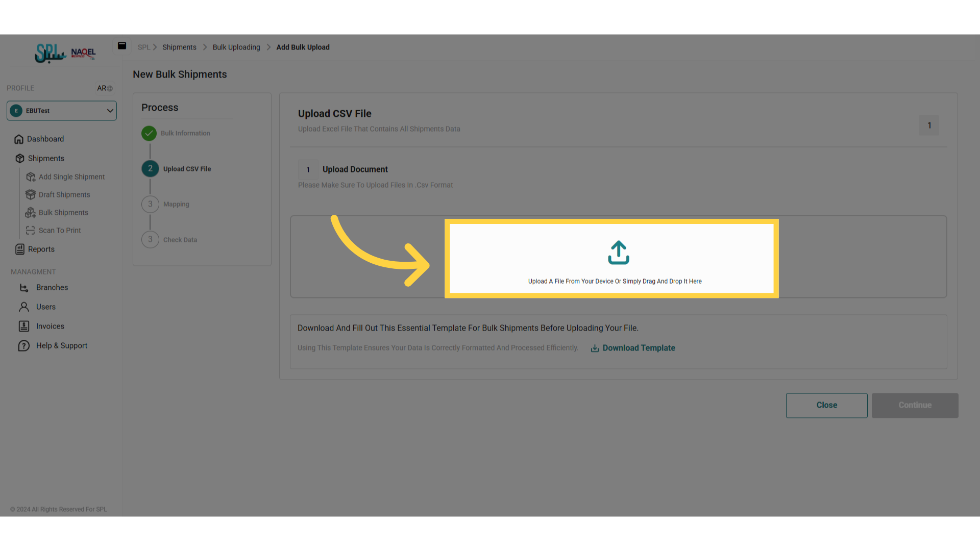Open Users management page
980x551 pixels.
[46, 307]
